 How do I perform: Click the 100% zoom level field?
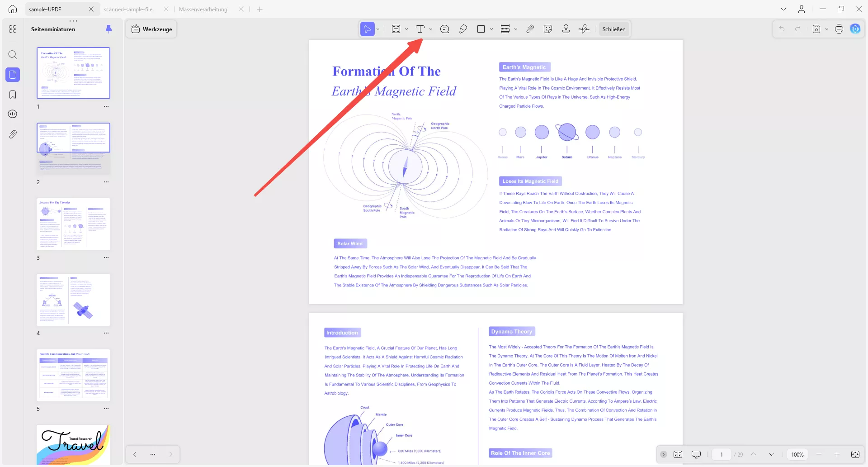(797, 454)
